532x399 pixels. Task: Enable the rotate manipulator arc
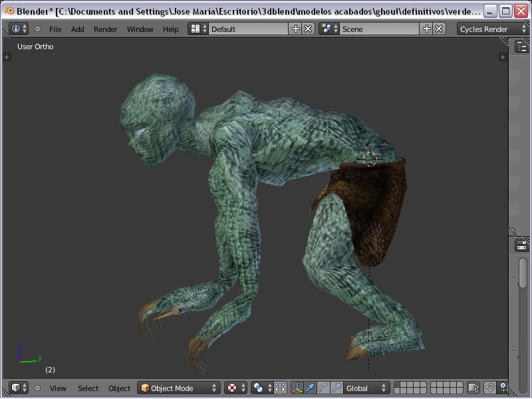pyautogui.click(x=323, y=388)
